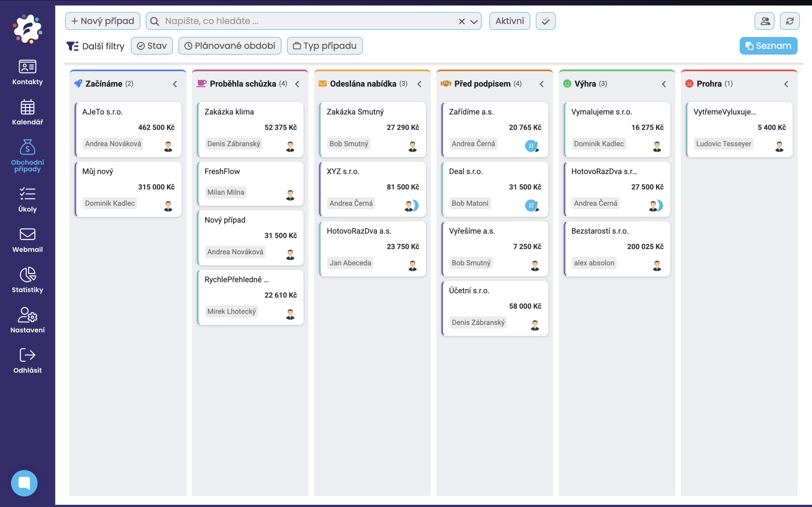
Task: Open the Kontakty sidebar section
Action: 28,72
